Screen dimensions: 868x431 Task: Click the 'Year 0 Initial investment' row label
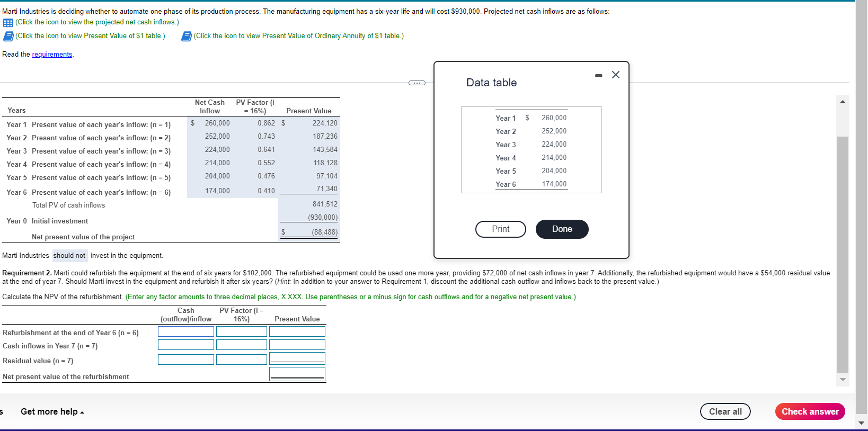coord(47,221)
